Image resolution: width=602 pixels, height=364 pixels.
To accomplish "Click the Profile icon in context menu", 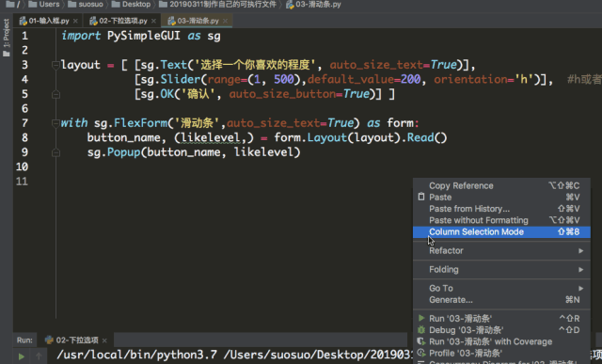I will 421,353.
